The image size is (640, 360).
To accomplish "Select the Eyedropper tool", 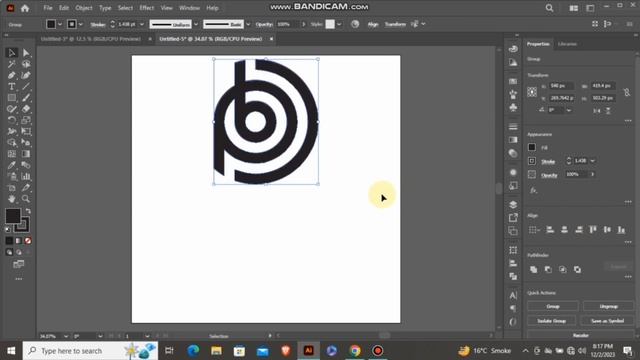I will coord(11,165).
